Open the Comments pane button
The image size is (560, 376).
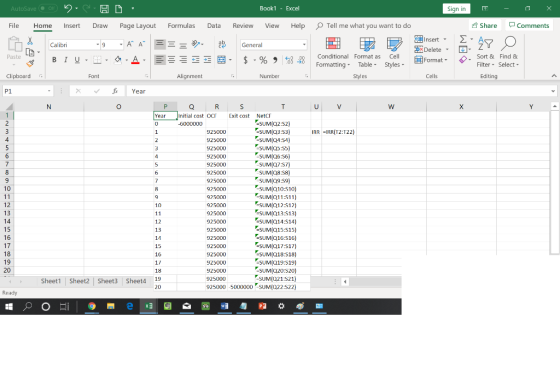(x=529, y=25)
